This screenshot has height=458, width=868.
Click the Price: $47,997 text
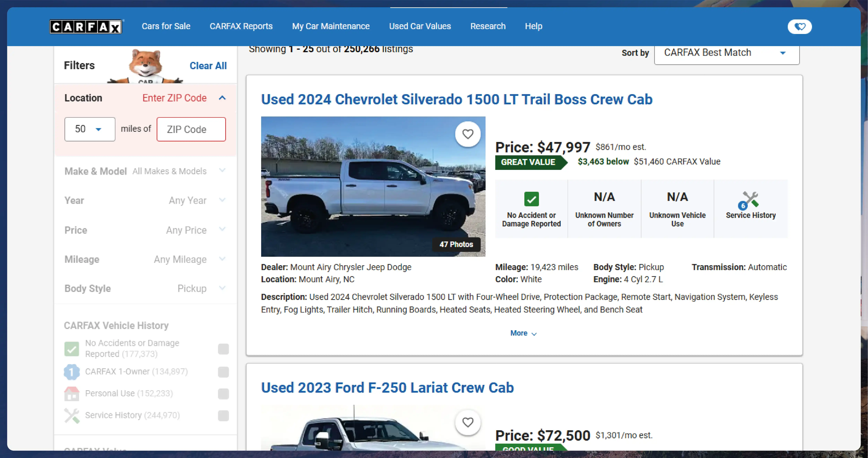(x=543, y=147)
